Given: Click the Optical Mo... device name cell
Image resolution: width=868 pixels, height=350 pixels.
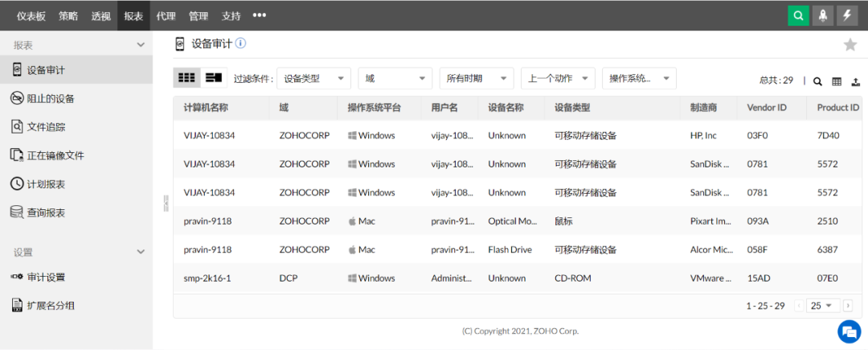Looking at the screenshot, I should tap(512, 221).
